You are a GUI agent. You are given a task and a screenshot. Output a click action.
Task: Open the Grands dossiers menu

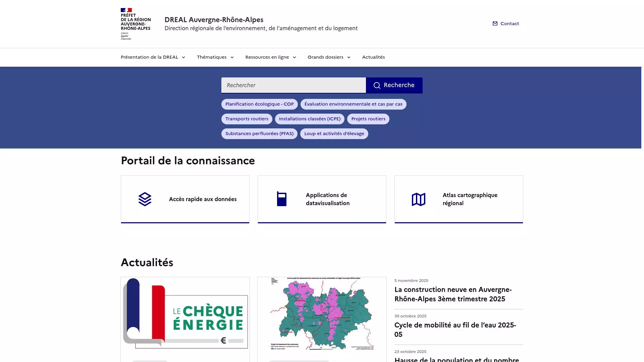coord(329,57)
